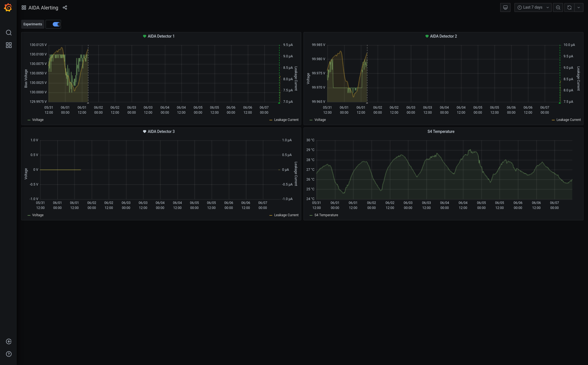Toggle Leakage Current series in AIDA Detector 2 legend
The image size is (588, 365).
click(568, 120)
